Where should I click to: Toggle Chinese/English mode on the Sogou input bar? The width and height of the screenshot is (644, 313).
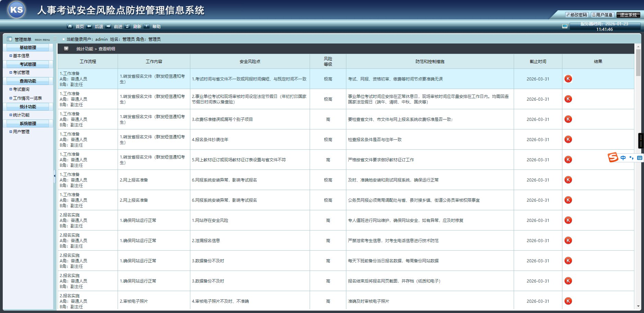click(624, 158)
